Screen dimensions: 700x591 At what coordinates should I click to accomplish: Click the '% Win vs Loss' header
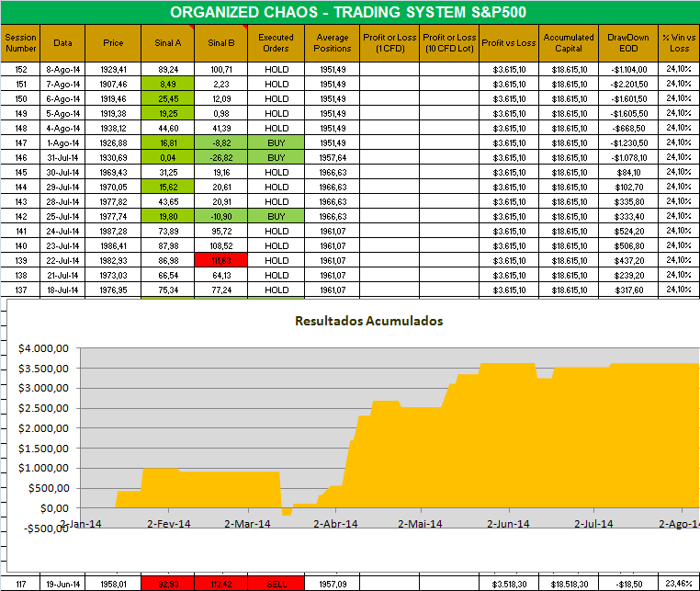click(679, 43)
